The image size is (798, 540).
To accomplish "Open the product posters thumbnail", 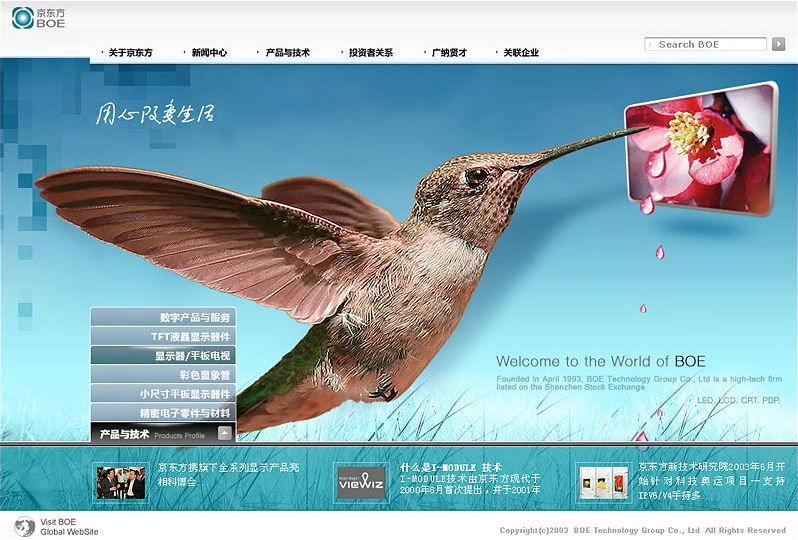I will tap(604, 482).
